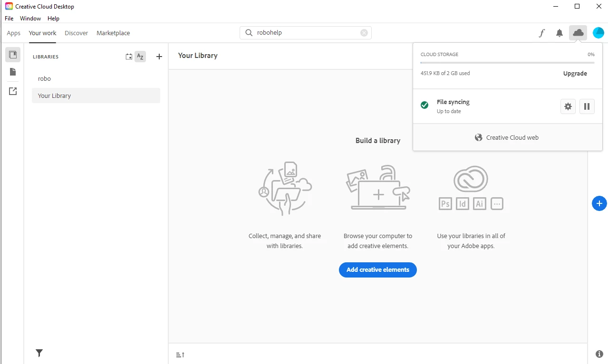Click the 0% storage value
Viewport: 608px width, 364px height.
pyautogui.click(x=591, y=55)
